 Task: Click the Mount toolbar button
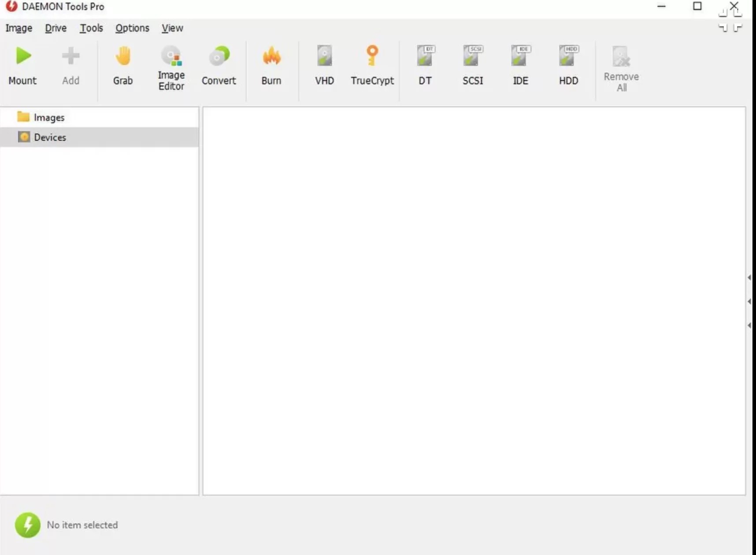click(22, 66)
